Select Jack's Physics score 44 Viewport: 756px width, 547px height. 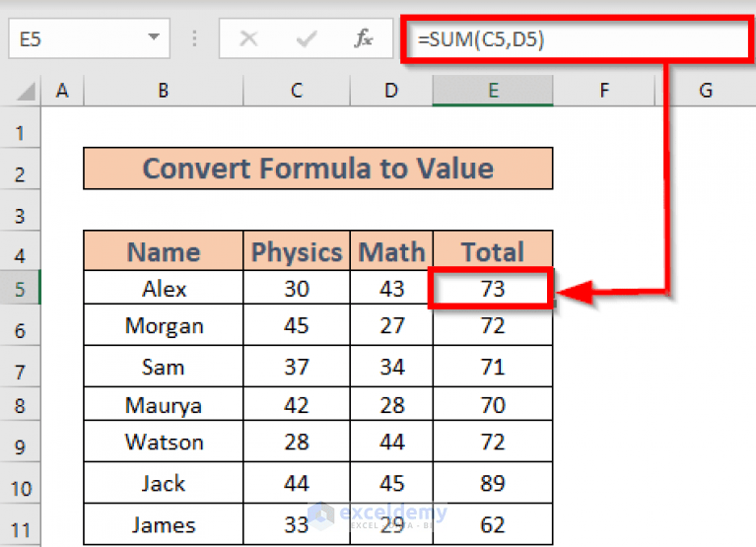click(297, 483)
